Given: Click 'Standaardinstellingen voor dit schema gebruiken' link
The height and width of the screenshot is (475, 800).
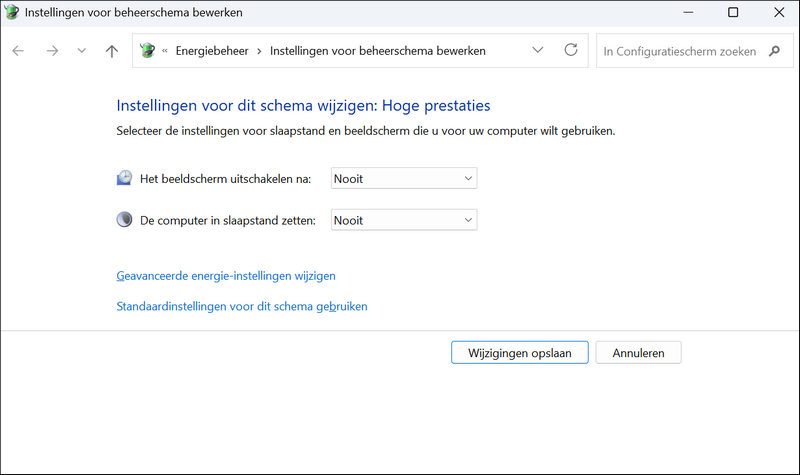Looking at the screenshot, I should [x=242, y=306].
